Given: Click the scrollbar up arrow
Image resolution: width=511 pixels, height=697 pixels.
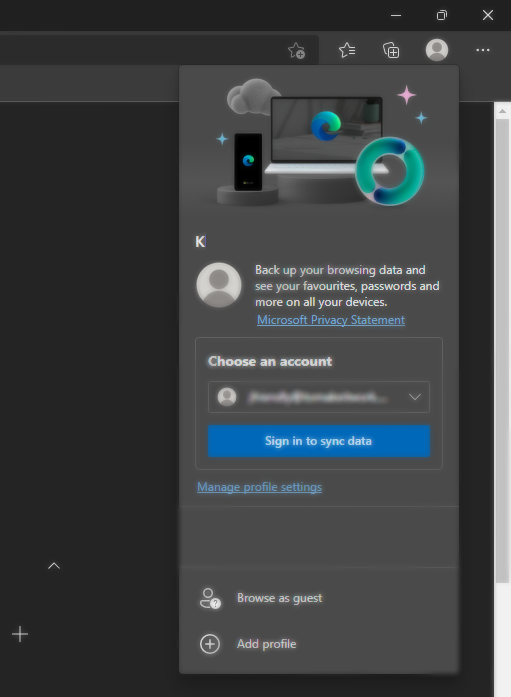Looking at the screenshot, I should click(503, 111).
